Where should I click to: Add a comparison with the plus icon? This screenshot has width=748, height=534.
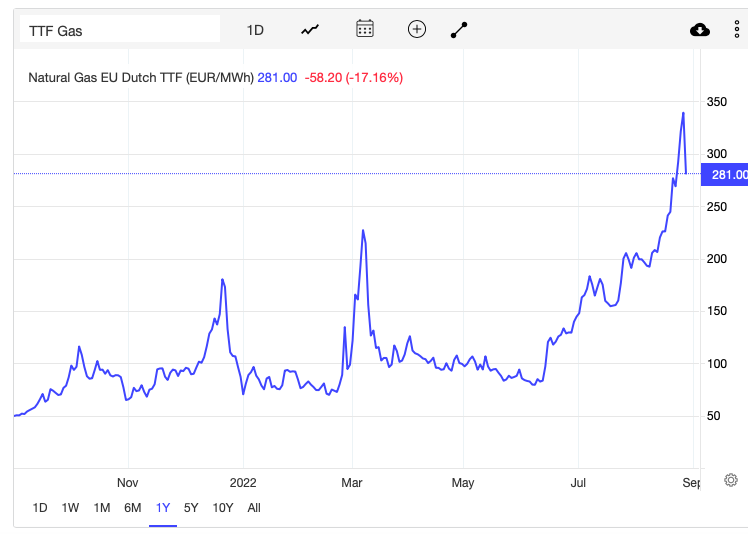416,30
